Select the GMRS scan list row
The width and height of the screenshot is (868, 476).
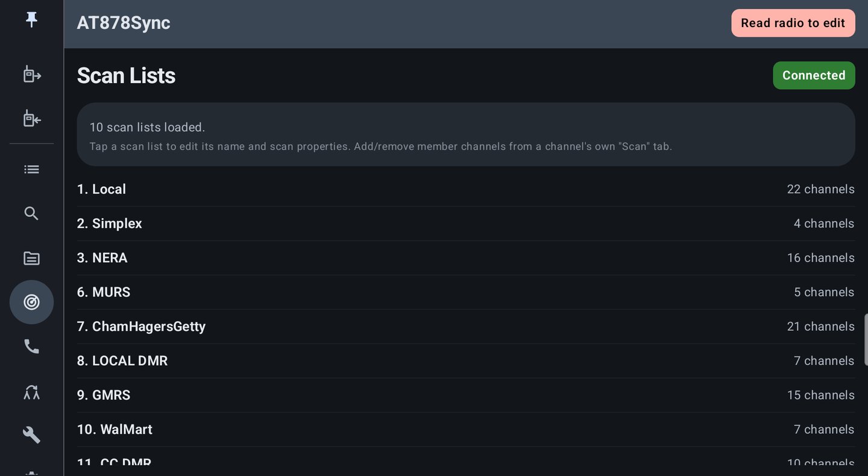pos(466,395)
